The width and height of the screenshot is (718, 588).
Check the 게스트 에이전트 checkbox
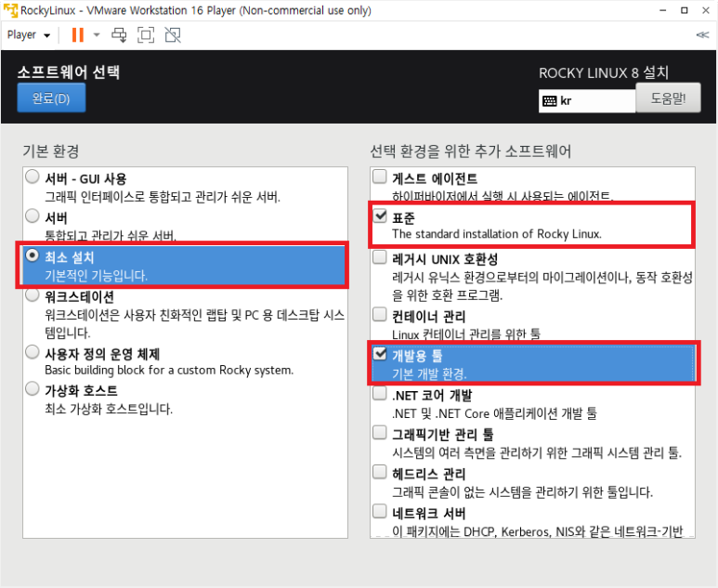click(x=380, y=176)
